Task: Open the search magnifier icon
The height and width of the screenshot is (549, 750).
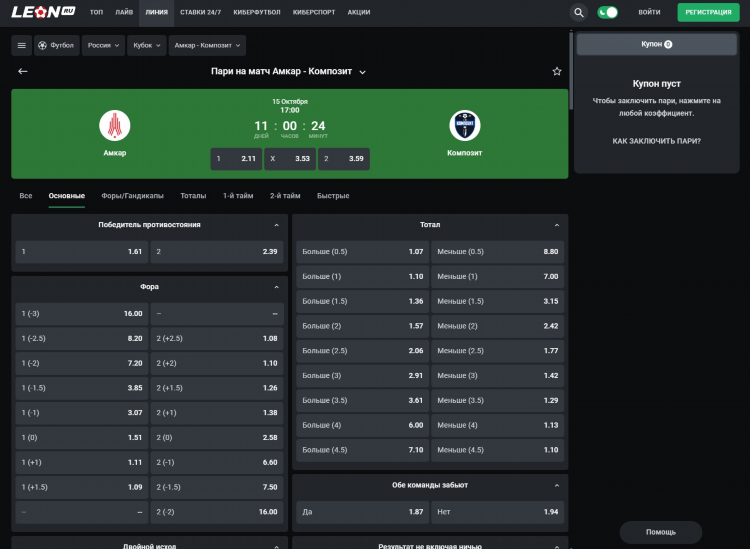Action: (578, 12)
